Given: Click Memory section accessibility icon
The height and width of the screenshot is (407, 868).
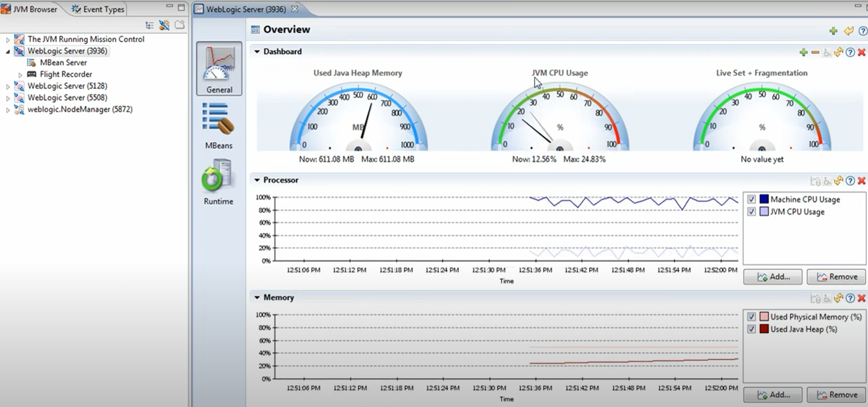Looking at the screenshot, I should [827, 298].
